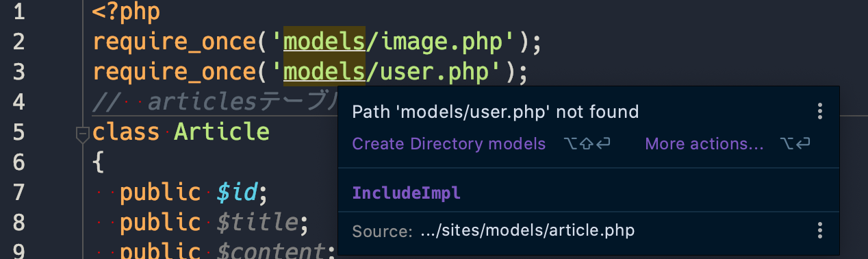868x259 pixels.
Task: Click line number 7 in the gutter
Action: pos(19,193)
